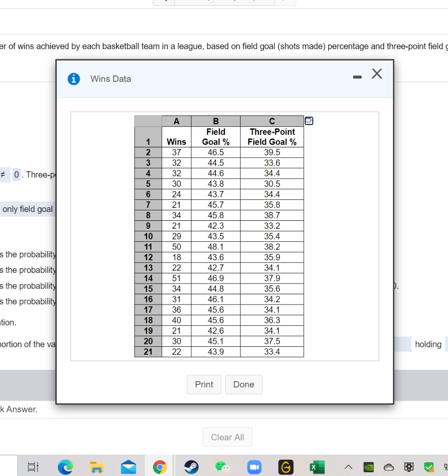The image size is (448, 476).
Task: Click the gear-box tray icon beside OneDrive
Action: pos(409,467)
